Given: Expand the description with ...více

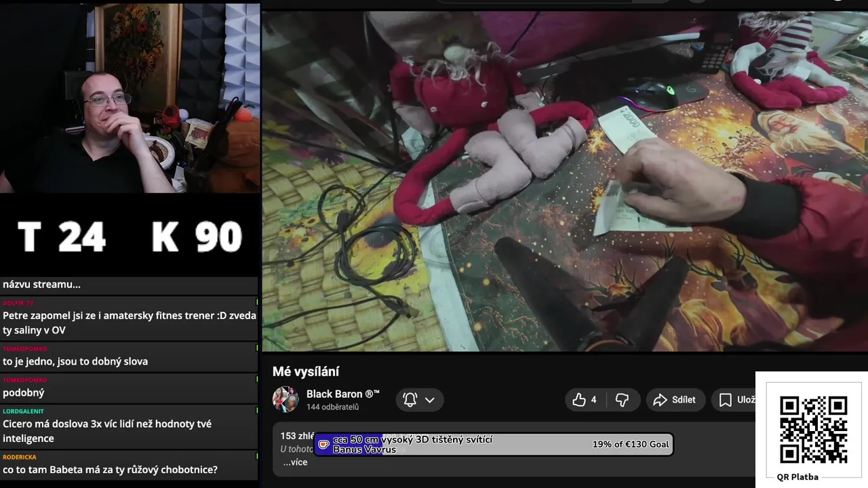Looking at the screenshot, I should (295, 462).
